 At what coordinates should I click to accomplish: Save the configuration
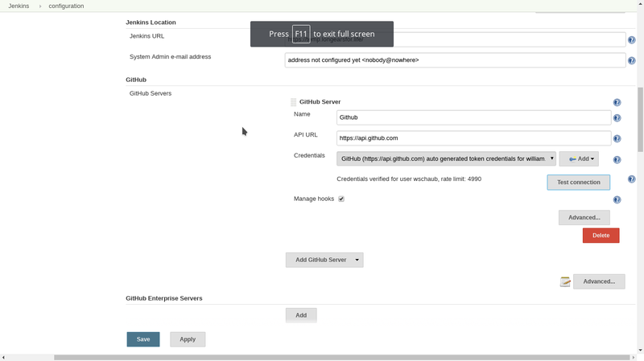pyautogui.click(x=143, y=339)
